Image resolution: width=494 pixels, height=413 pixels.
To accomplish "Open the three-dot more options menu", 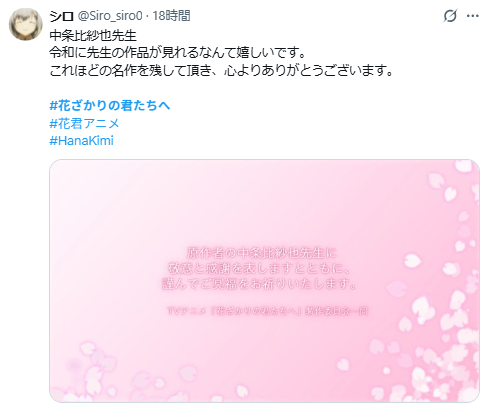I will click(x=473, y=16).
